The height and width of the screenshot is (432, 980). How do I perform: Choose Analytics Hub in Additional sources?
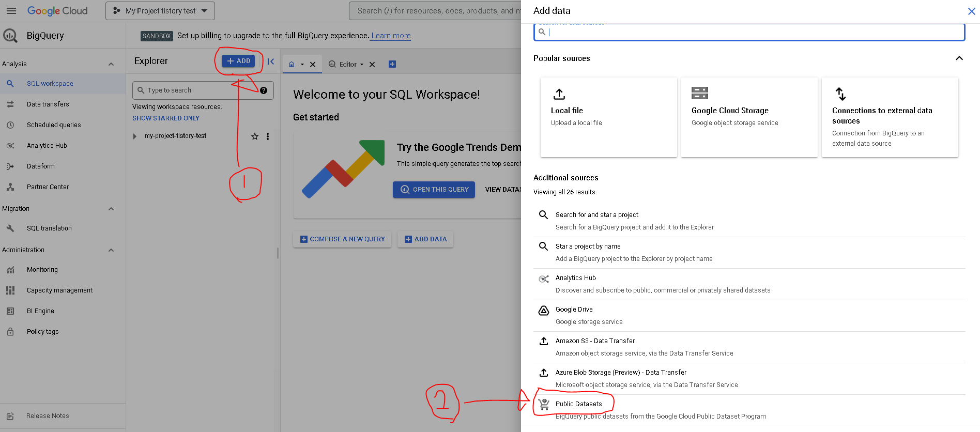tap(749, 284)
